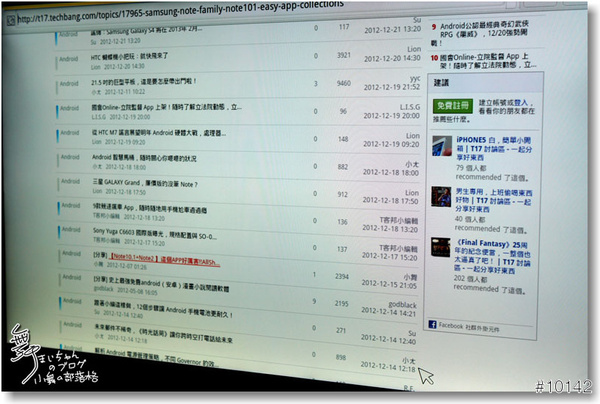Image resolution: width=600 pixels, height=404 pixels.
Task: Open the 史上最強免費android 漫畫小說 topic
Action: (161, 283)
